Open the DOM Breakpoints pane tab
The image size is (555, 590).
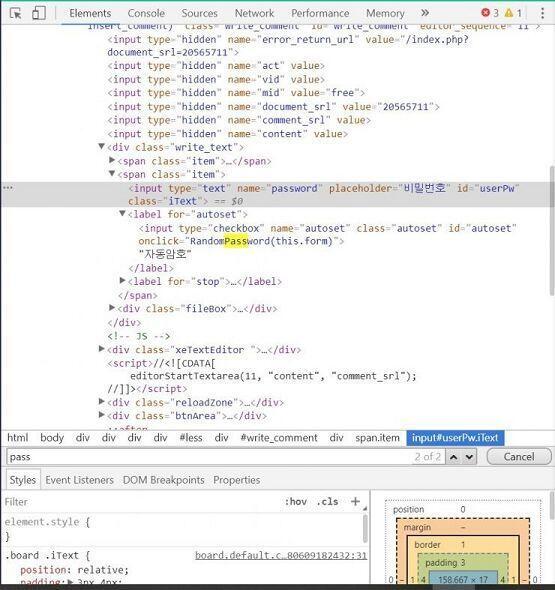163,480
